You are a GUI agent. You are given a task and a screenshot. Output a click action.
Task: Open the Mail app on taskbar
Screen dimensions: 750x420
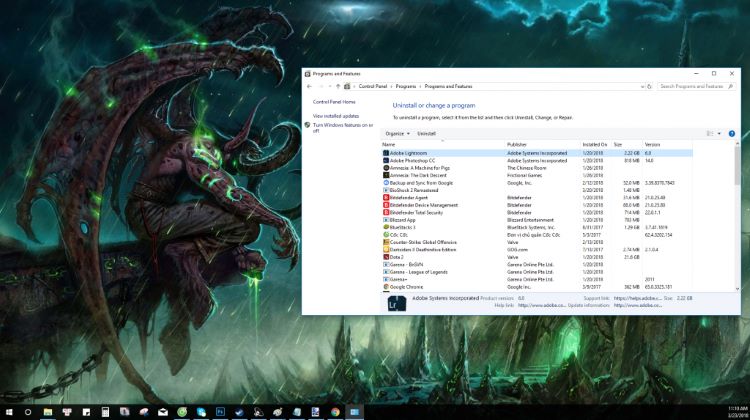tap(163, 412)
